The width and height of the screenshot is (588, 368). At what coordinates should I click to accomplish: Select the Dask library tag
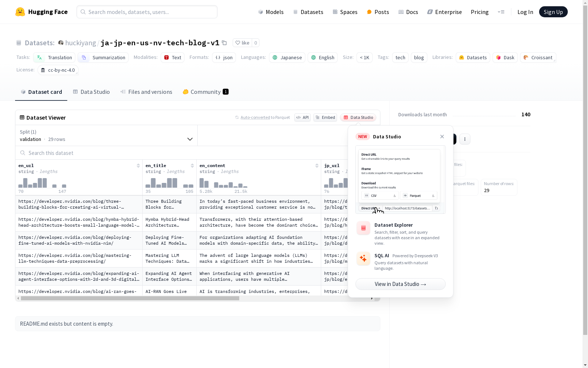pos(505,57)
